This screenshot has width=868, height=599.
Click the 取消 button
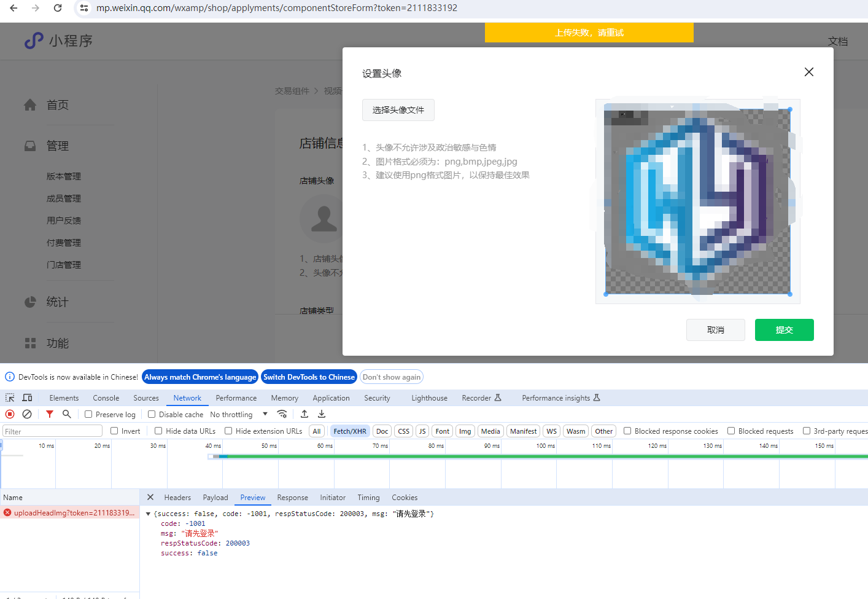716,330
